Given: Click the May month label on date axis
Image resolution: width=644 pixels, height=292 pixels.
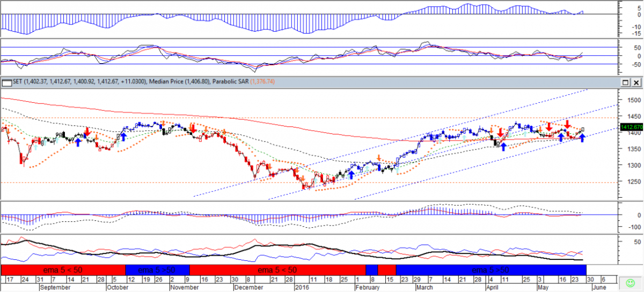Looking at the screenshot, I should point(544,287).
